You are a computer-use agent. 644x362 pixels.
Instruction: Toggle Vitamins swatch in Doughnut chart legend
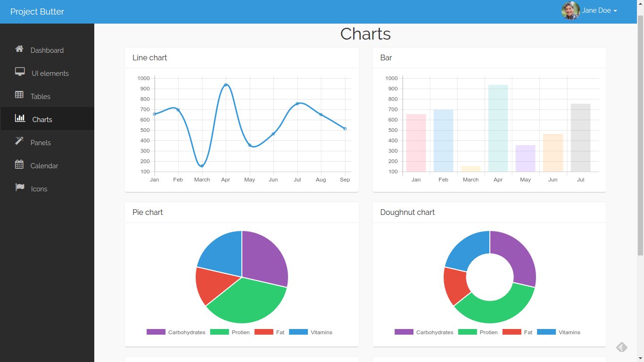point(546,332)
